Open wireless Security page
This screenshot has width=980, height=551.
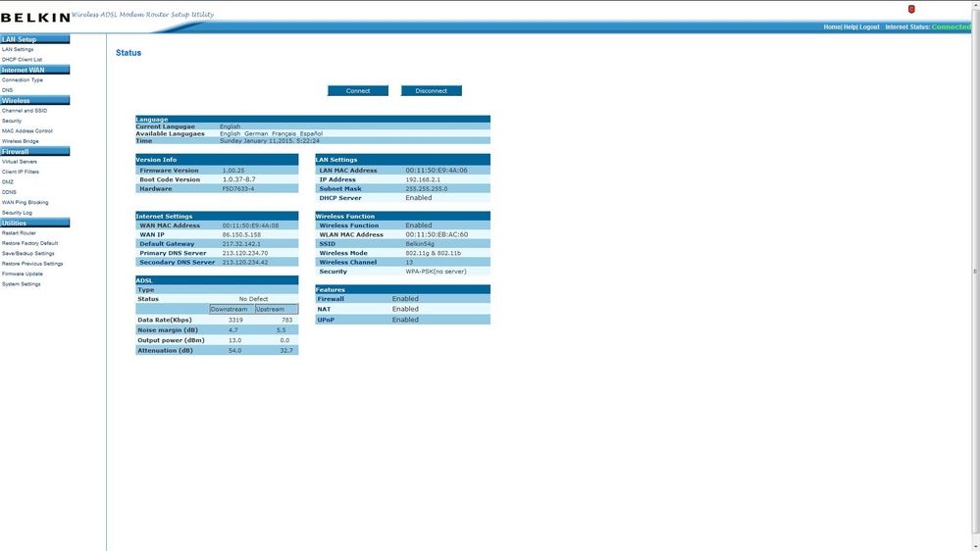11,121
